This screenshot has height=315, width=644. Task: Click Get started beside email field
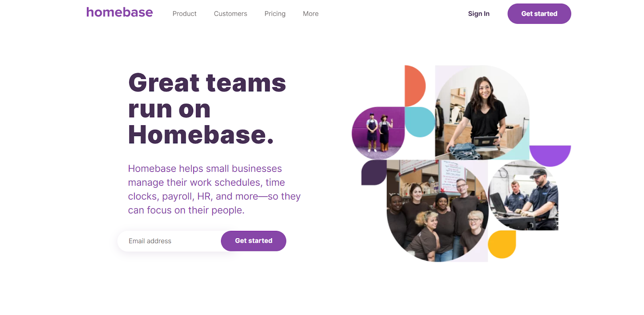254,241
